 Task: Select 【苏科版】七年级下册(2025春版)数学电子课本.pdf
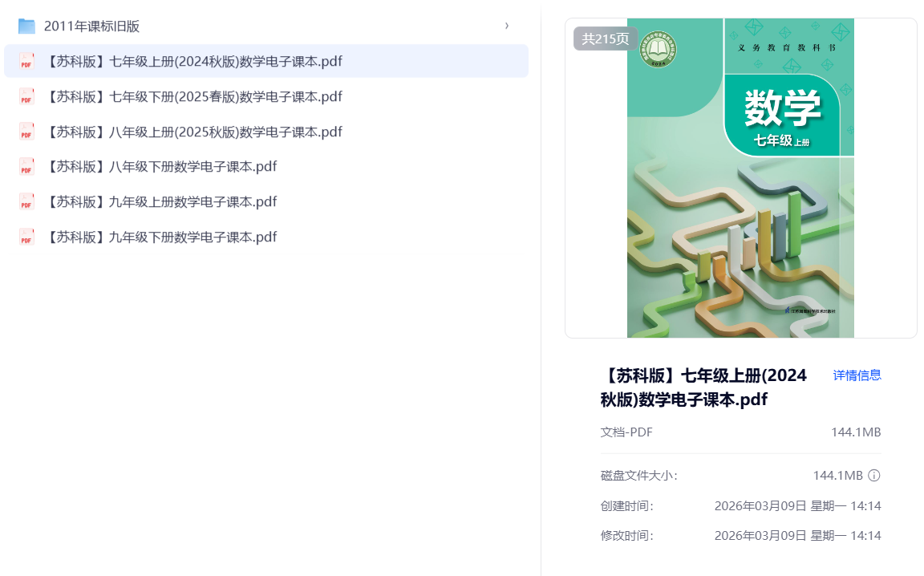[193, 97]
